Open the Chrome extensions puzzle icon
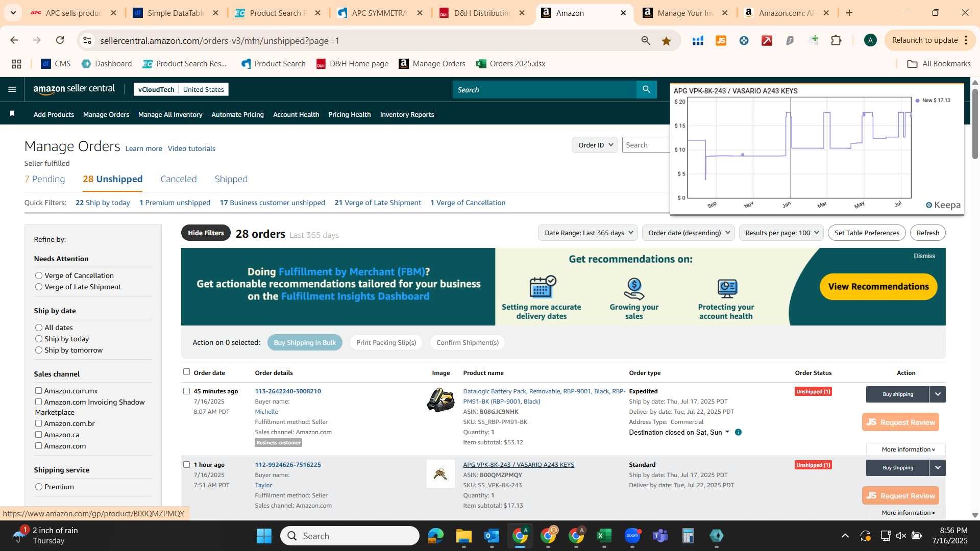 point(836,40)
